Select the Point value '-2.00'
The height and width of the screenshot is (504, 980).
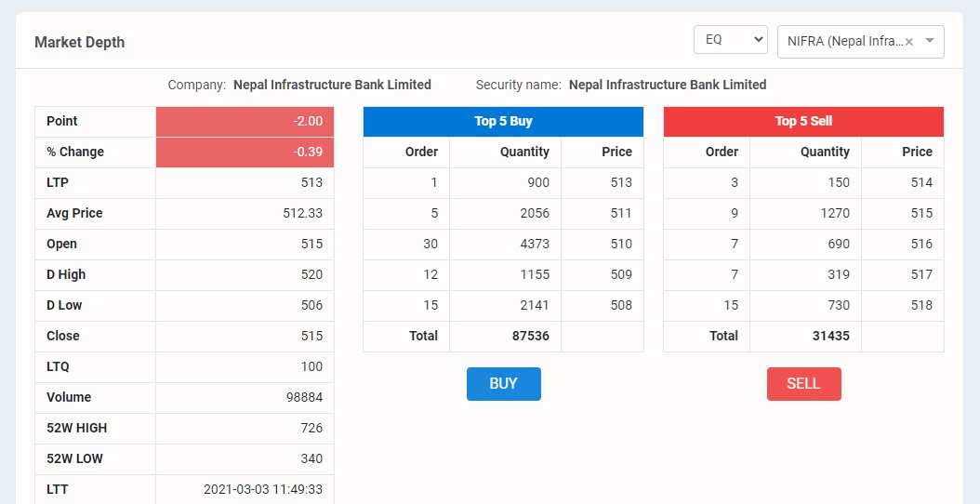308,121
